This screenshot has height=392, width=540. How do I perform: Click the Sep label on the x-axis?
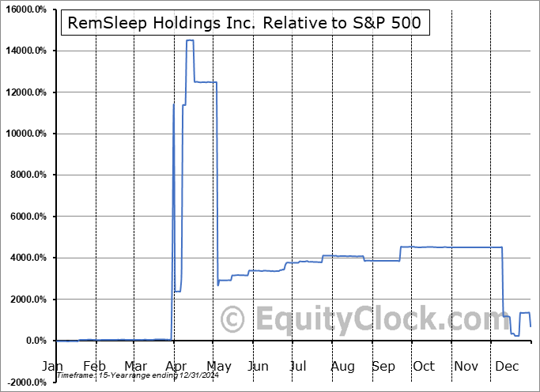click(x=383, y=366)
